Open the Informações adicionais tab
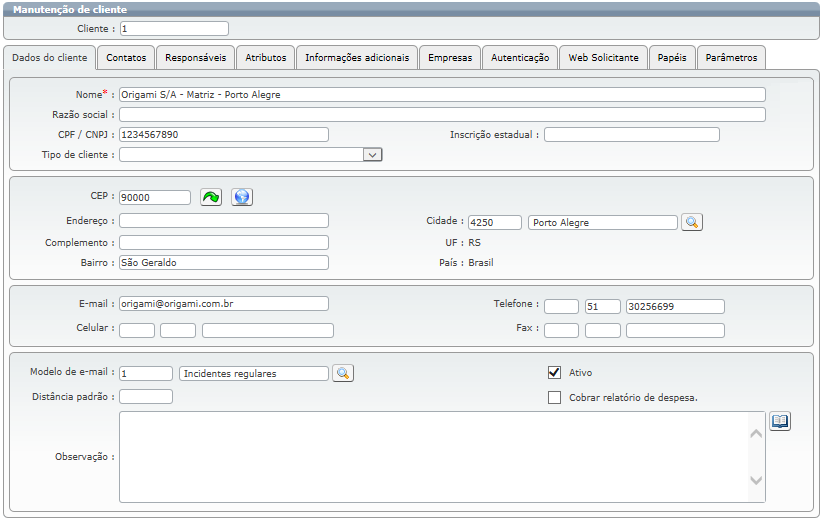 tap(357, 58)
